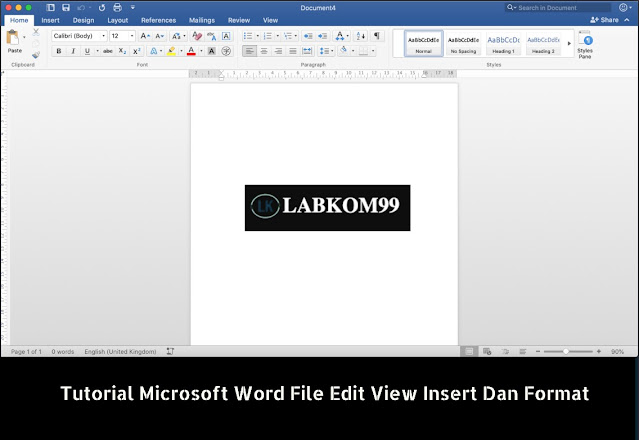This screenshot has width=639, height=440.
Task: Select Align Left paragraph alignment
Action: pos(249,51)
